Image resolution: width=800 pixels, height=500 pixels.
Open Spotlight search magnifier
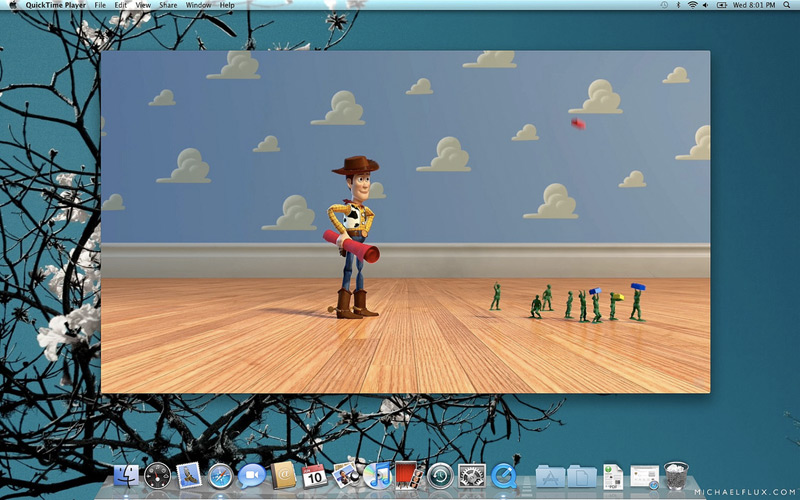pyautogui.click(x=787, y=5)
